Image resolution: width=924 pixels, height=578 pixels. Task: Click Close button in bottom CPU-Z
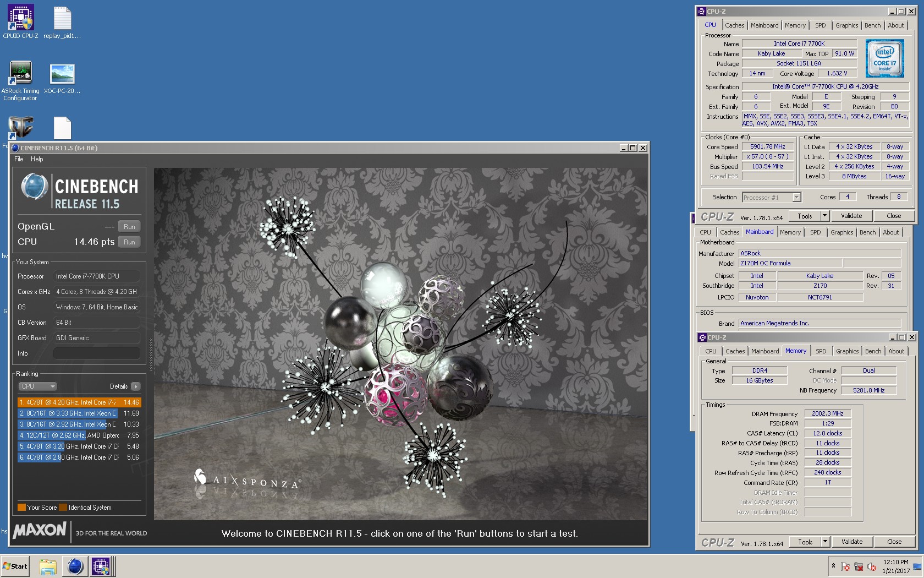pyautogui.click(x=894, y=542)
